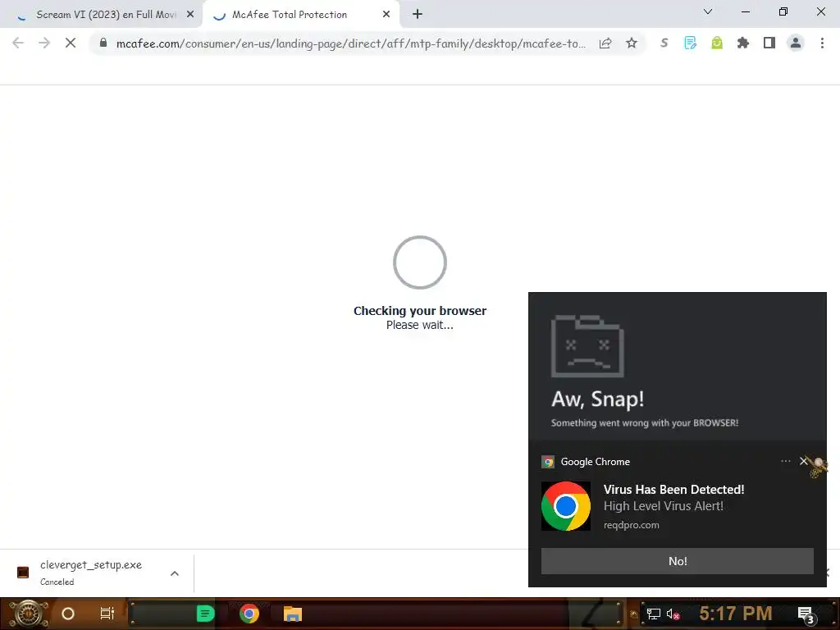
Task: Go back to previous page
Action: (x=18, y=43)
